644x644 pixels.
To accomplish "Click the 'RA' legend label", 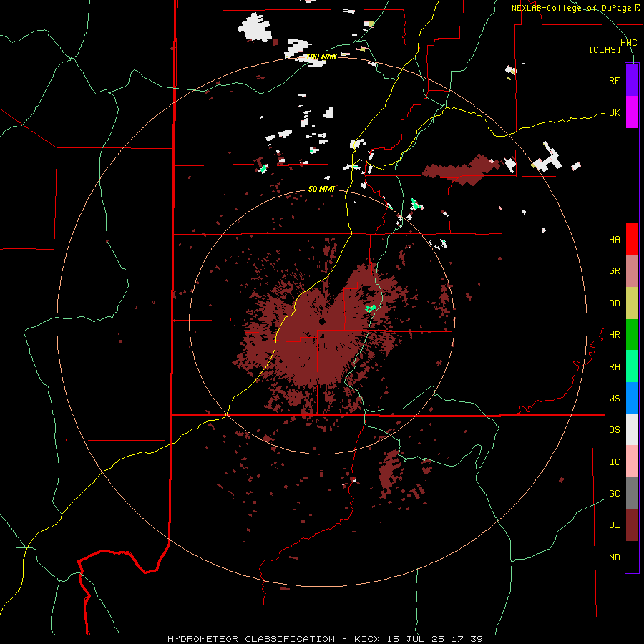I will pos(614,366).
